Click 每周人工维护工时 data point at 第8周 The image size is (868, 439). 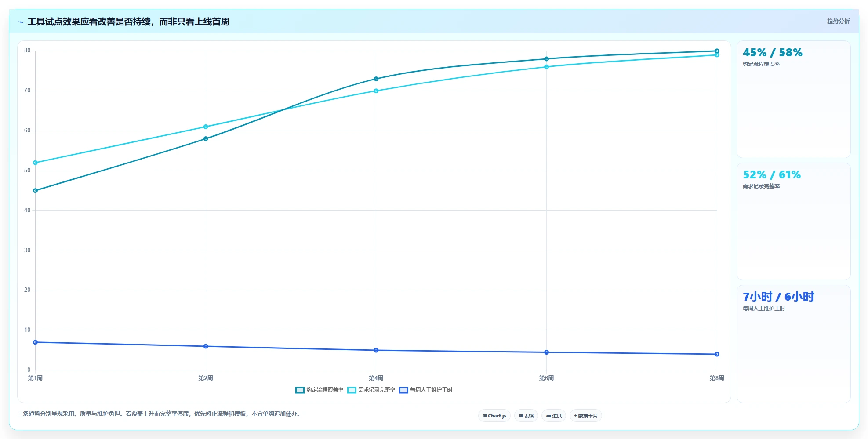coord(717,354)
